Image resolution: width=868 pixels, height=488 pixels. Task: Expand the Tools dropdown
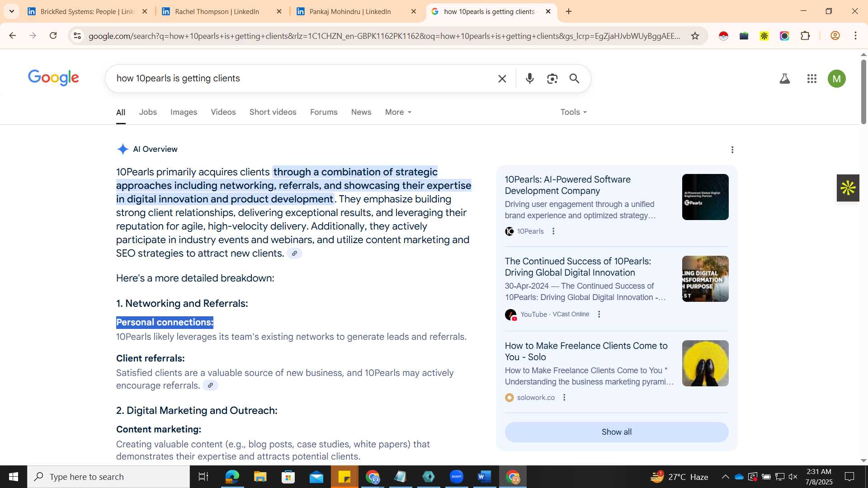pyautogui.click(x=573, y=112)
